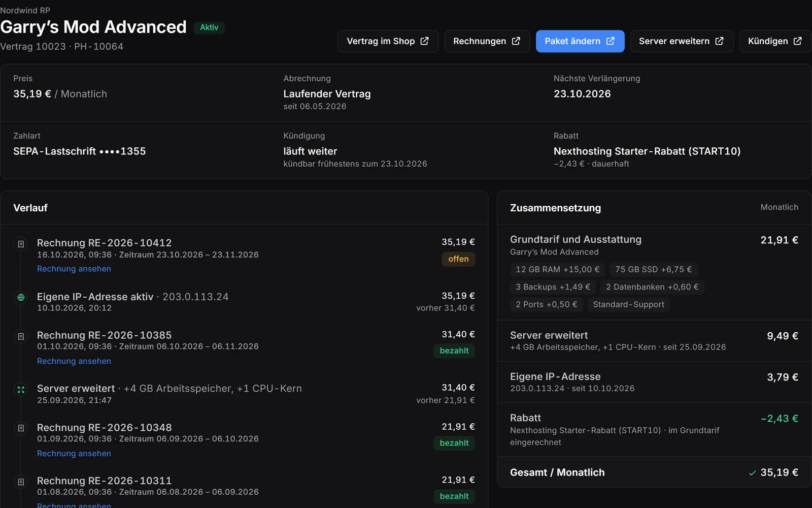Click external-link icon in Rechnungen button

(516, 41)
